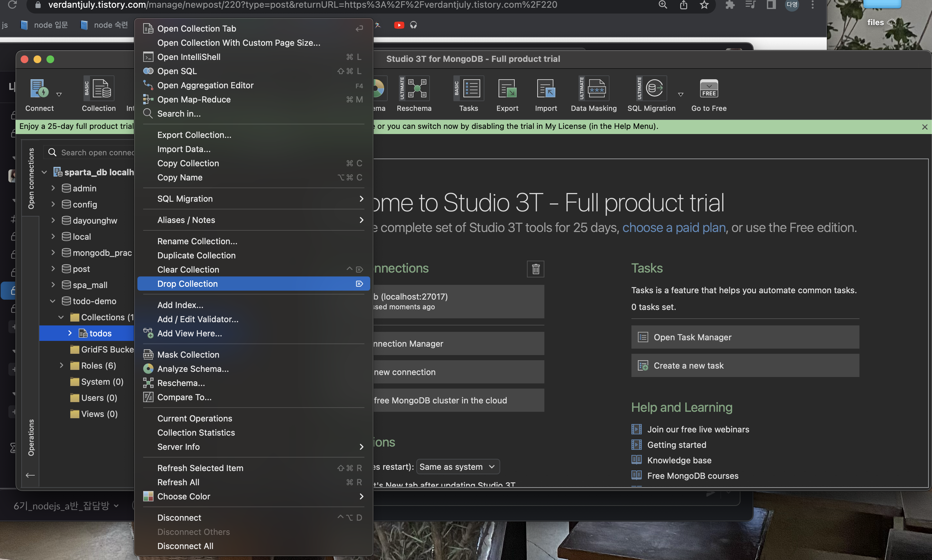Screen dimensions: 932x560
Task: Click the Import toolbar icon
Action: 546,89
